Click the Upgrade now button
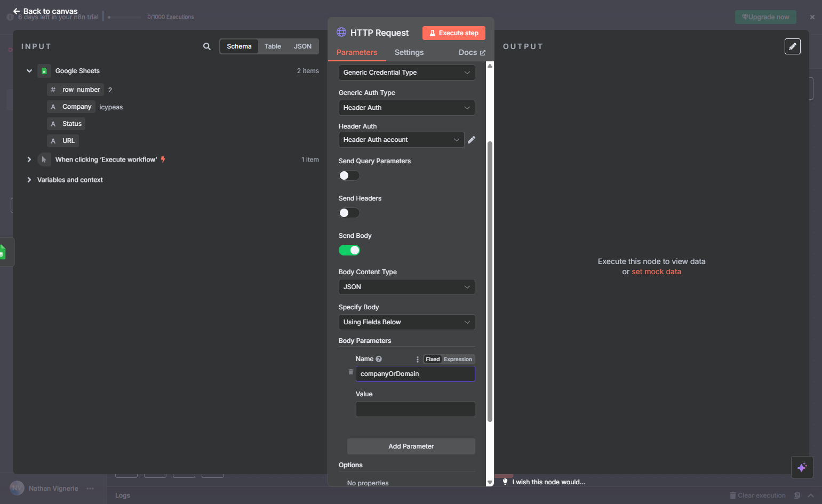 point(765,17)
